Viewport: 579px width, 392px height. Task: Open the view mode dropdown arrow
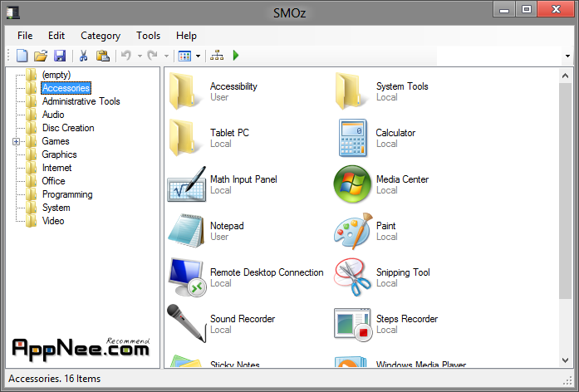pos(198,56)
